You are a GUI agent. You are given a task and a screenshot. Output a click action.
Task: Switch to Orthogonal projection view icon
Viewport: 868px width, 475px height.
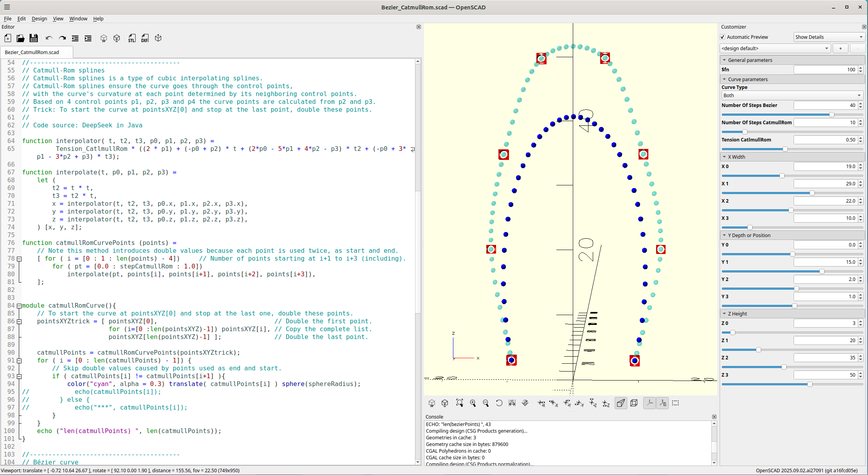pyautogui.click(x=634, y=403)
